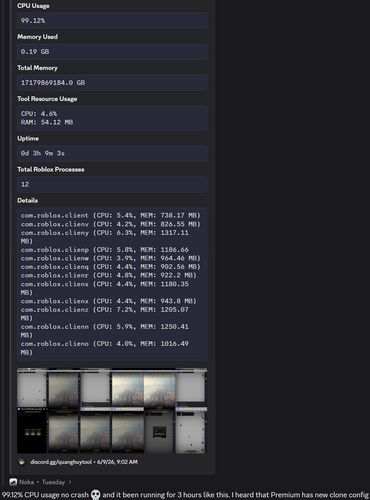Click the Tuesday timestamp next to Noka
The height and width of the screenshot is (500, 370).
point(53,482)
